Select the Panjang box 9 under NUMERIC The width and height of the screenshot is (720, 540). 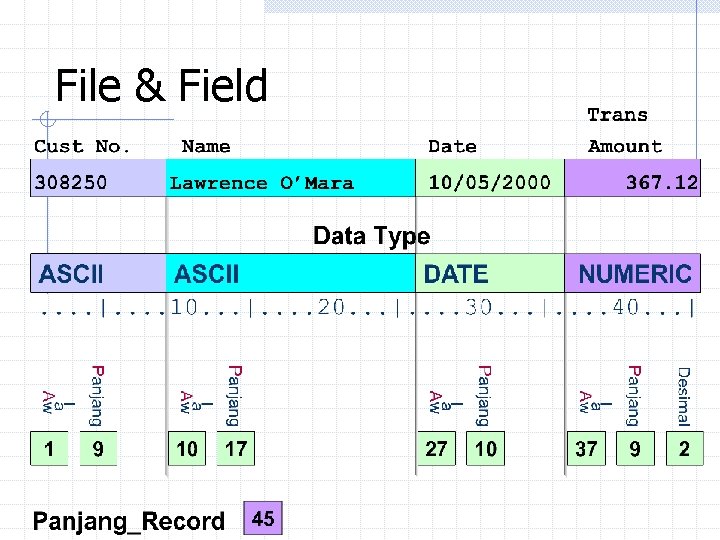click(x=635, y=449)
